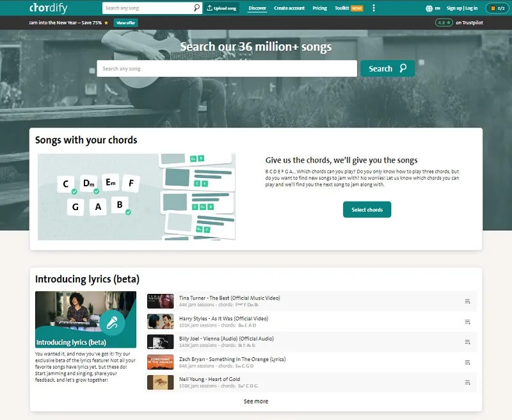This screenshot has height=420, width=512.
Task: Go to the Discover tab
Action: pyautogui.click(x=257, y=8)
